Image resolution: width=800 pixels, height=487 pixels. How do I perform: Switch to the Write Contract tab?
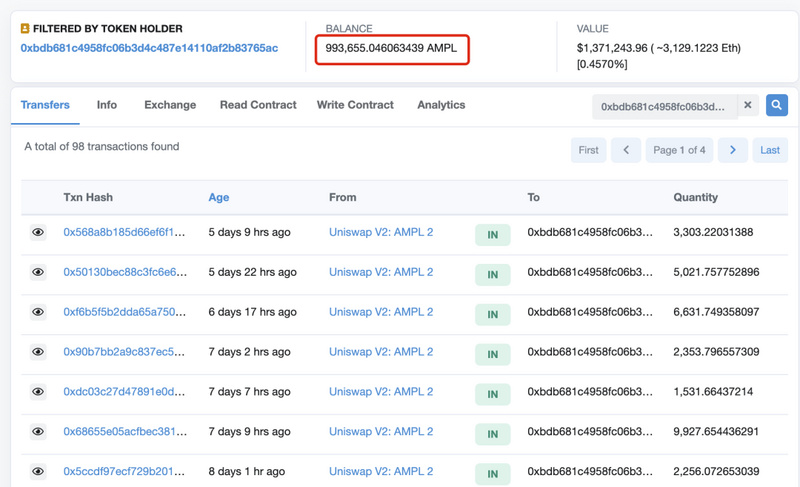(355, 105)
